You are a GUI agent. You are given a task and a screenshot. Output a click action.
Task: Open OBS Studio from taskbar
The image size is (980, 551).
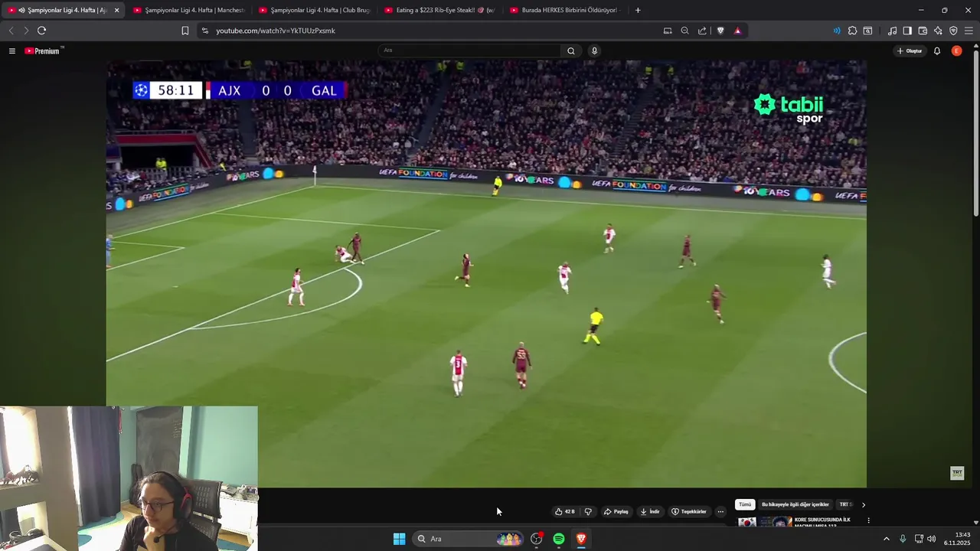tap(537, 539)
